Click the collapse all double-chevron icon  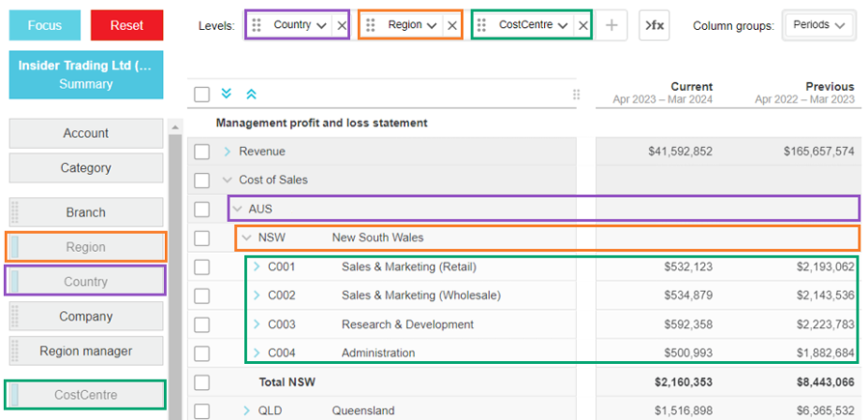252,94
